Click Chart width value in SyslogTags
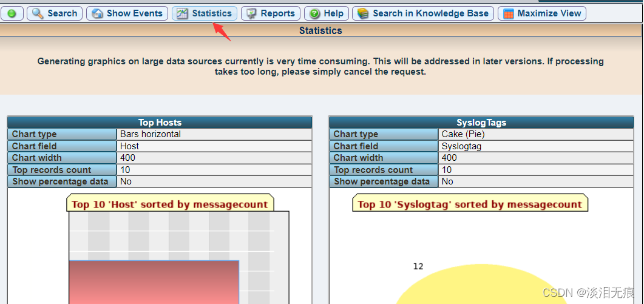Viewport: 644px width, 304px height. tap(449, 158)
